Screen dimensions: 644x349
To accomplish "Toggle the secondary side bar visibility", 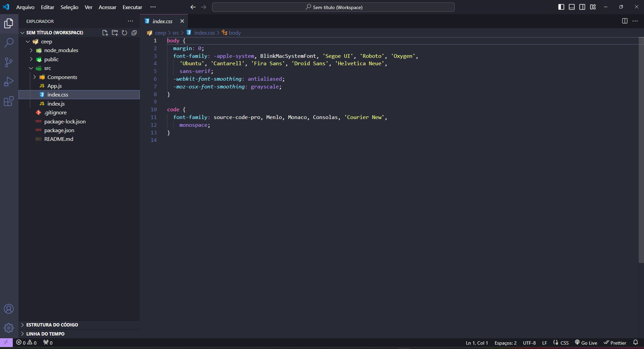I will tap(582, 7).
